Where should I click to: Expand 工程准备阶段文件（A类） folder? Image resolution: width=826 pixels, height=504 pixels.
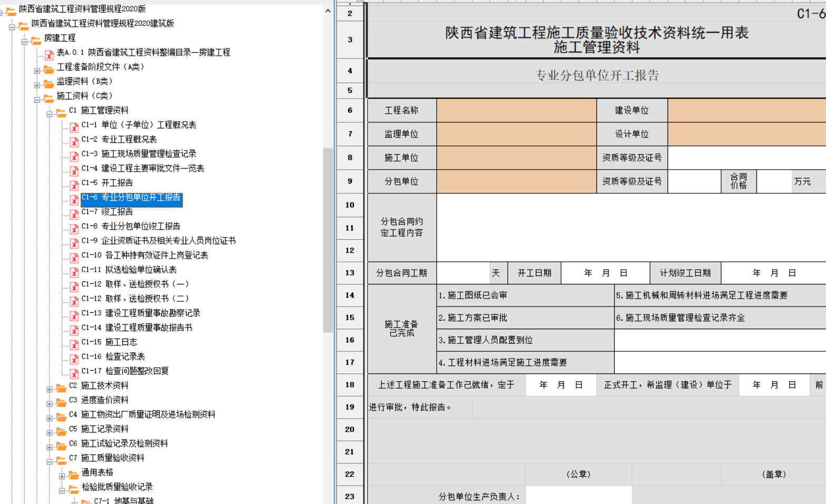coord(37,71)
